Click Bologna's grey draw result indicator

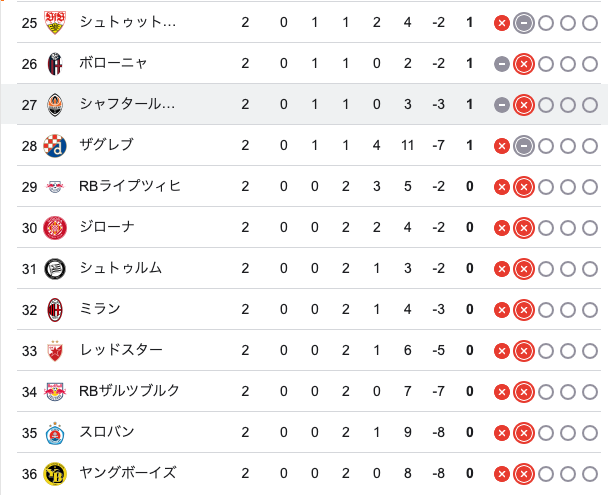(501, 64)
